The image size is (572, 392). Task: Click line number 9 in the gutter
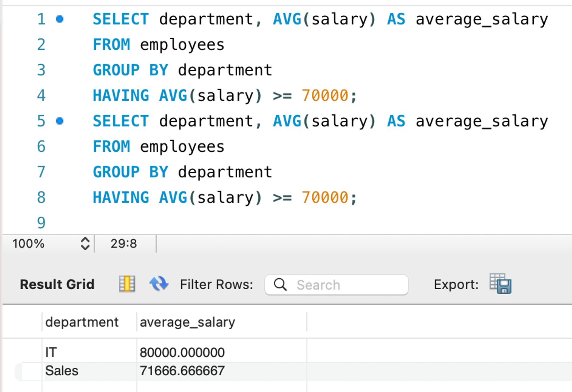pyautogui.click(x=41, y=223)
